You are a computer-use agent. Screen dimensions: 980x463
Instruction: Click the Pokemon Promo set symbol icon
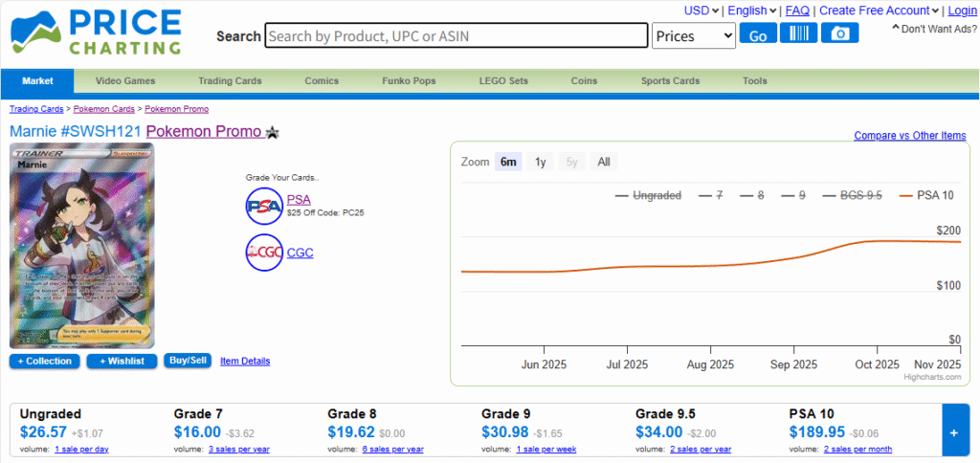pyautogui.click(x=273, y=132)
